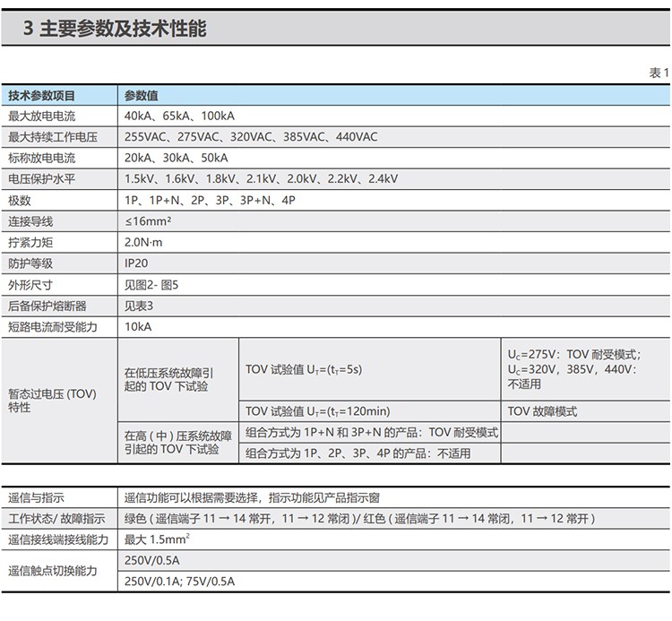Image resolution: width=672 pixels, height=621 pixels.
Task: Click the 表 1 table caption
Action: (659, 73)
